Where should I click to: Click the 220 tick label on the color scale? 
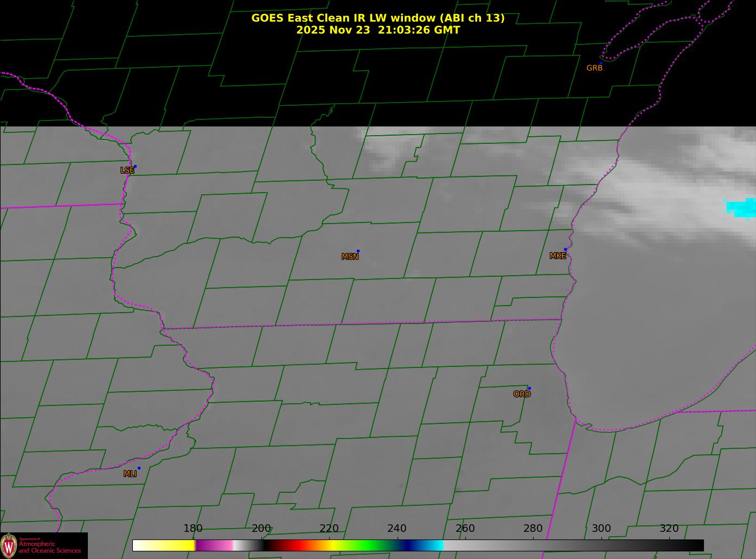click(x=329, y=529)
